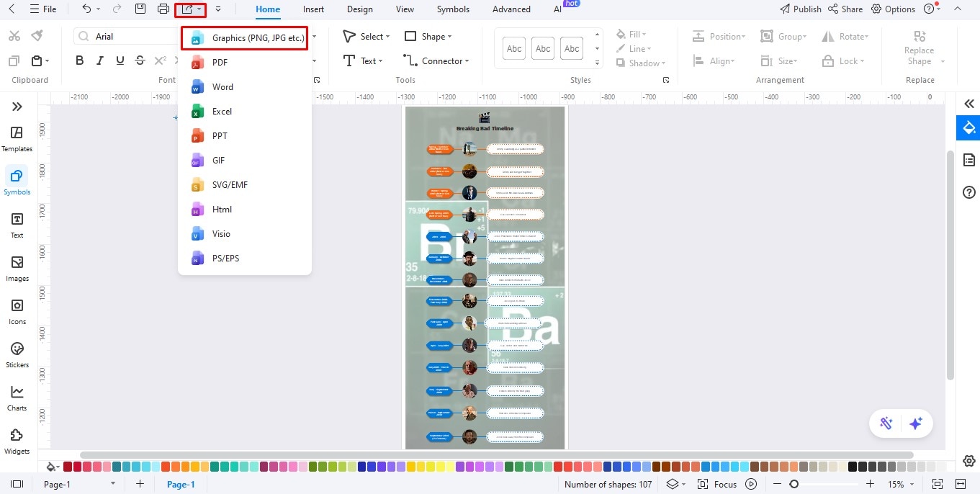Add a new page with plus button

pyautogui.click(x=140, y=485)
